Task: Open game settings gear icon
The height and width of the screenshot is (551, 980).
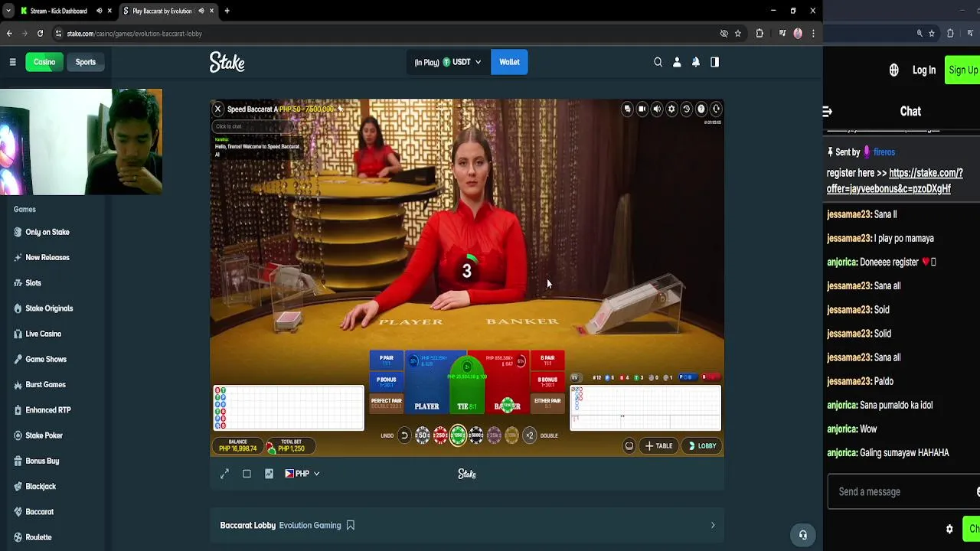Action: [671, 109]
